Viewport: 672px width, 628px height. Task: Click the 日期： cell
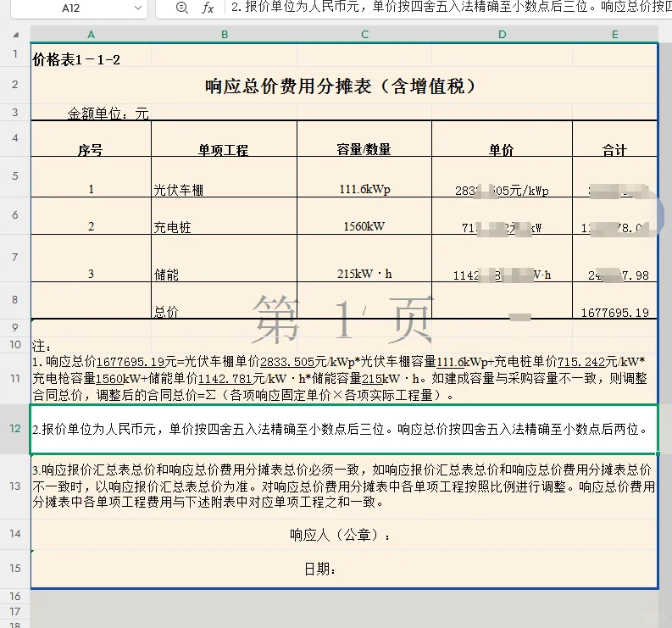344,569
